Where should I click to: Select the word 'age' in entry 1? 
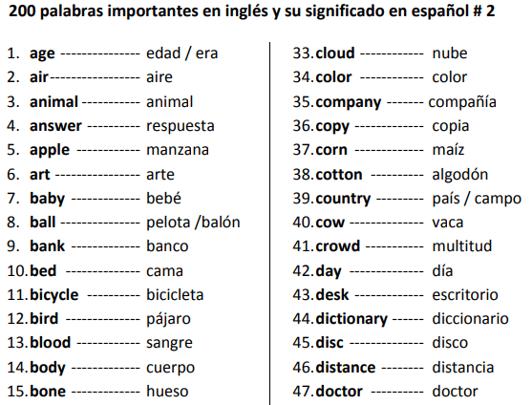point(42,54)
